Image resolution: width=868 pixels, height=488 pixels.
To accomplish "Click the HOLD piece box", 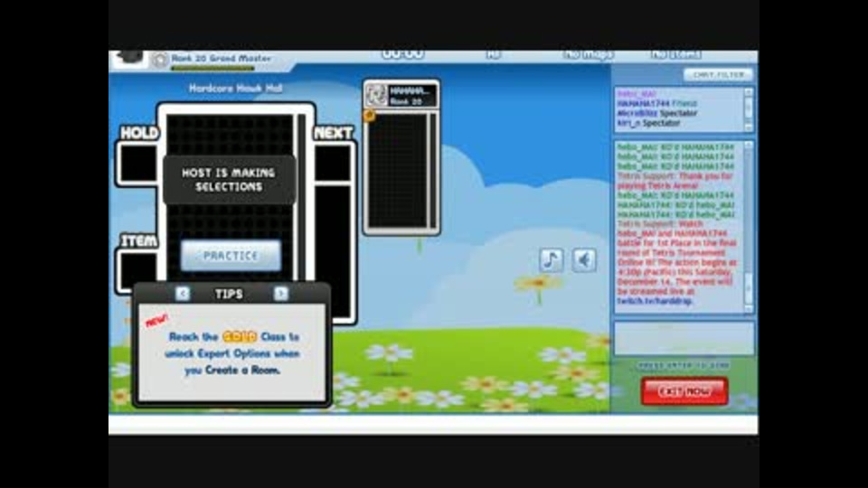I will [x=137, y=164].
